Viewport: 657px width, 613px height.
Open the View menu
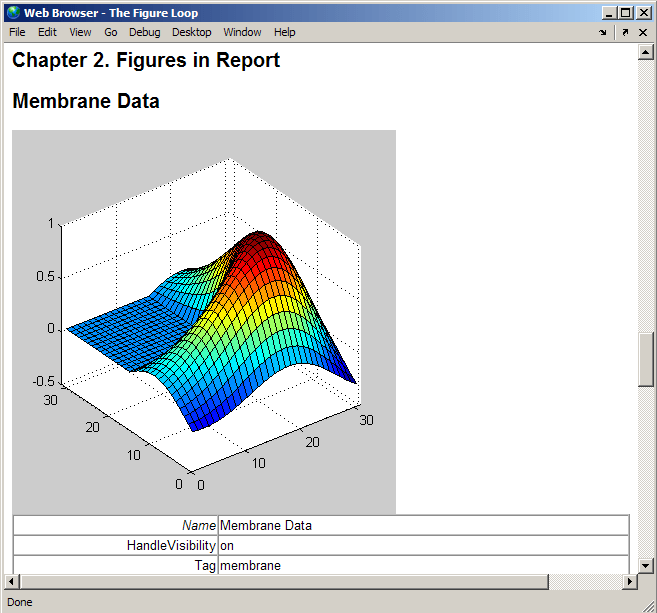click(x=80, y=32)
